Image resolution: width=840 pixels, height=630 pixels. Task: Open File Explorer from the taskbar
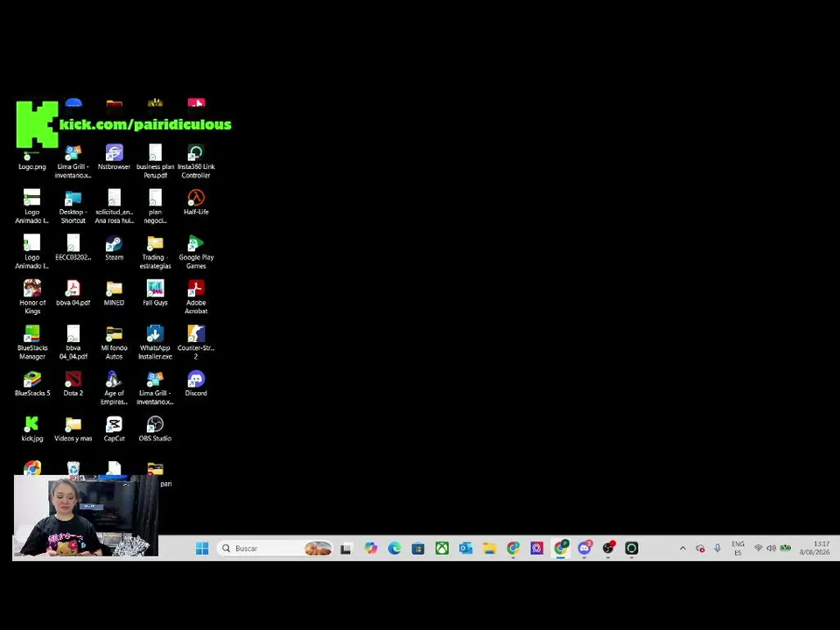click(x=490, y=548)
